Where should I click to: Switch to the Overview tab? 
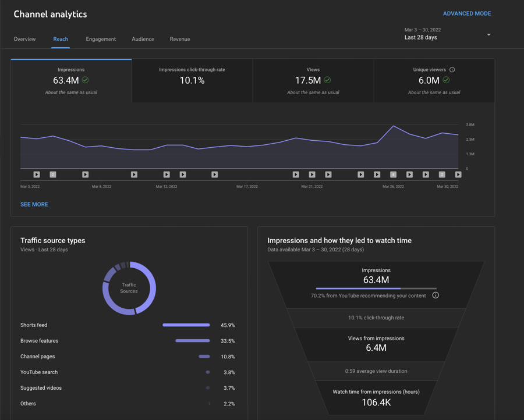click(x=24, y=39)
